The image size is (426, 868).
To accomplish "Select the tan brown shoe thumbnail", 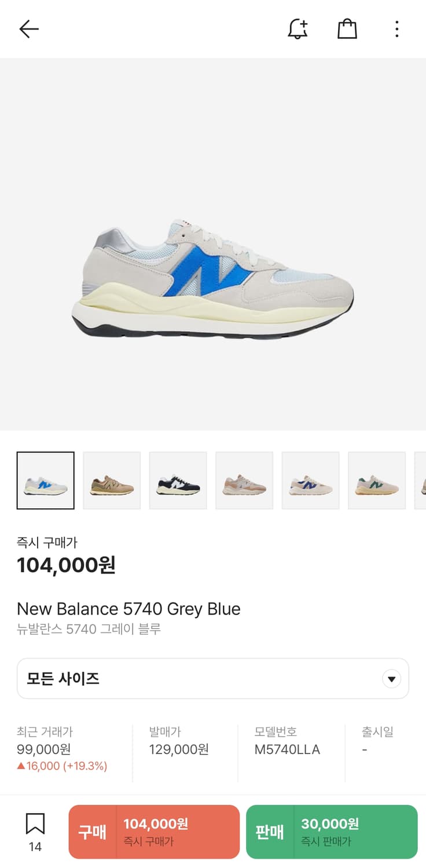I will coord(112,480).
